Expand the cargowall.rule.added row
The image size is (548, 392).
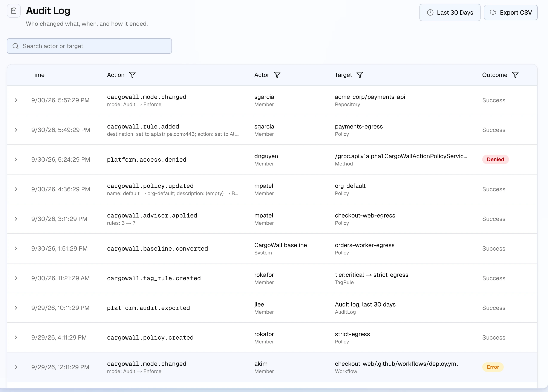coord(16,130)
